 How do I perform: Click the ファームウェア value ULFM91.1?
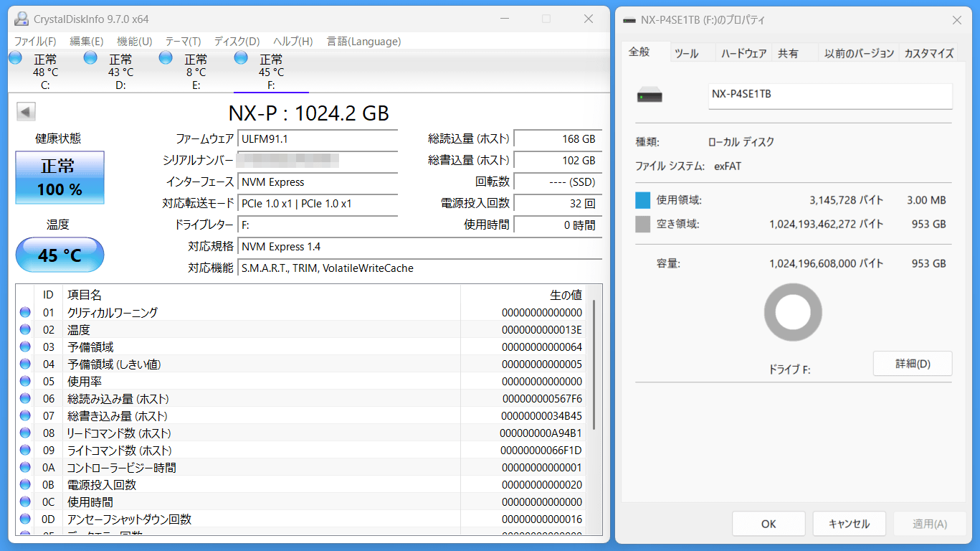[x=318, y=138]
